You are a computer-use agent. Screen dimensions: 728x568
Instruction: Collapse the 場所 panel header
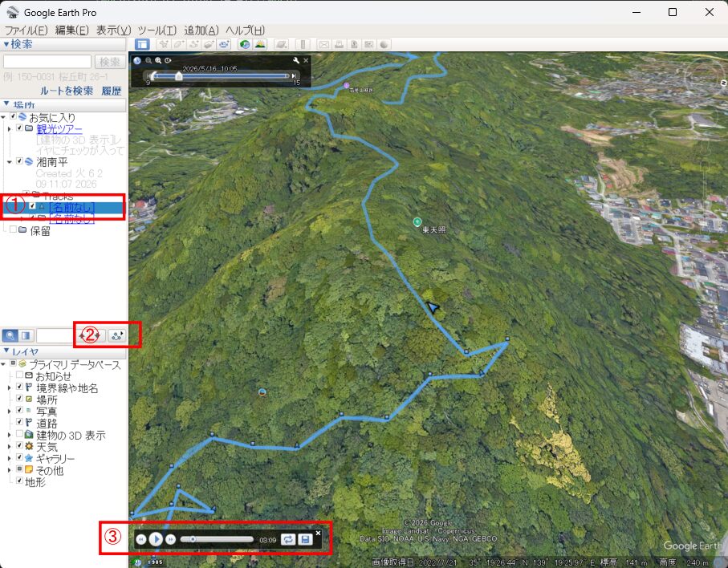[64, 105]
